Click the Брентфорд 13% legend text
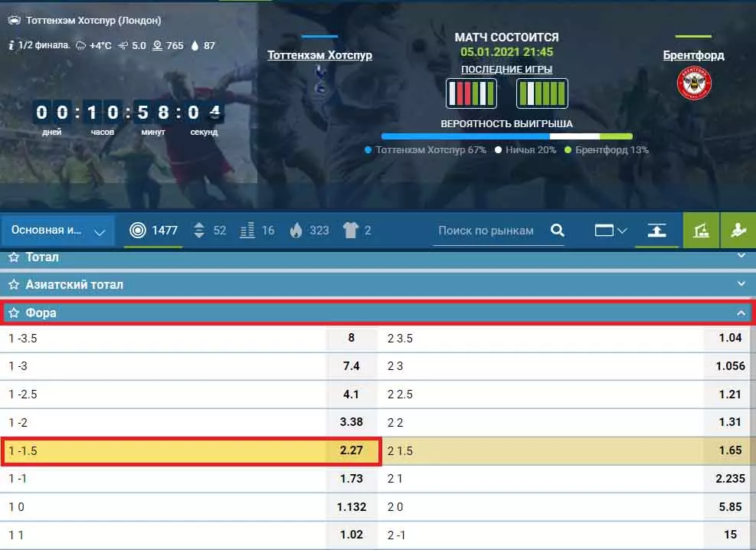The height and width of the screenshot is (550, 756). tap(612, 150)
